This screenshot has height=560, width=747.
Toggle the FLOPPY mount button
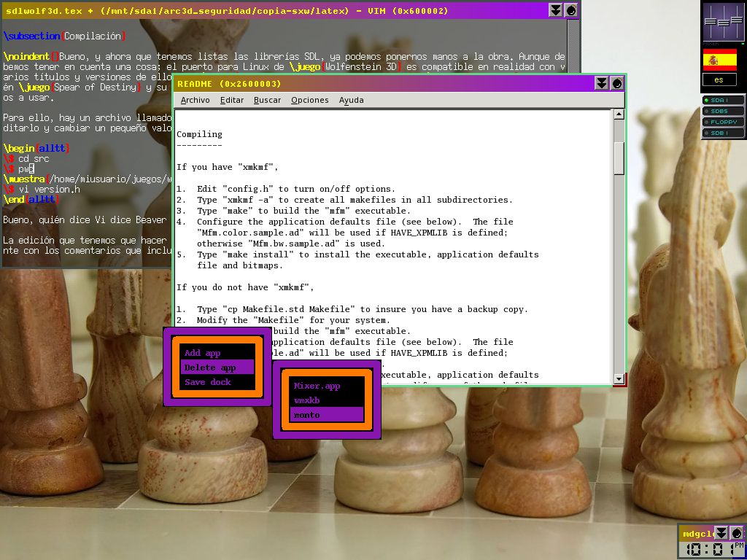[723, 122]
